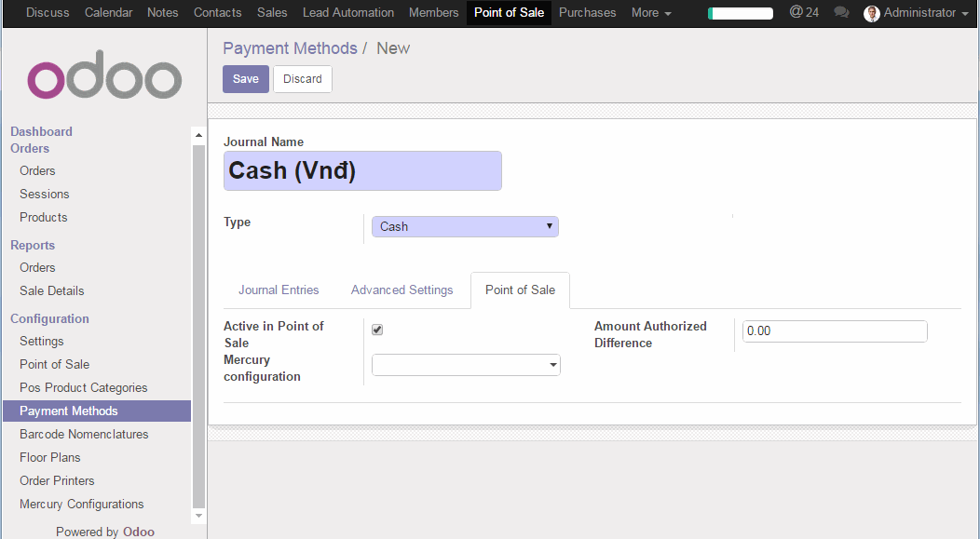Click the Administrator avatar picture
Viewport: 980px width, 539px height.
pos(871,13)
